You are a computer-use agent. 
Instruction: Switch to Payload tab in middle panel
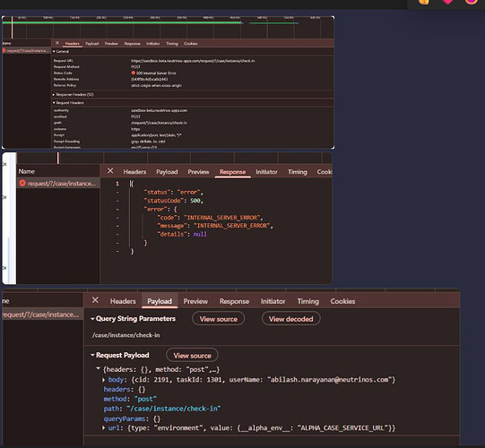click(x=167, y=172)
